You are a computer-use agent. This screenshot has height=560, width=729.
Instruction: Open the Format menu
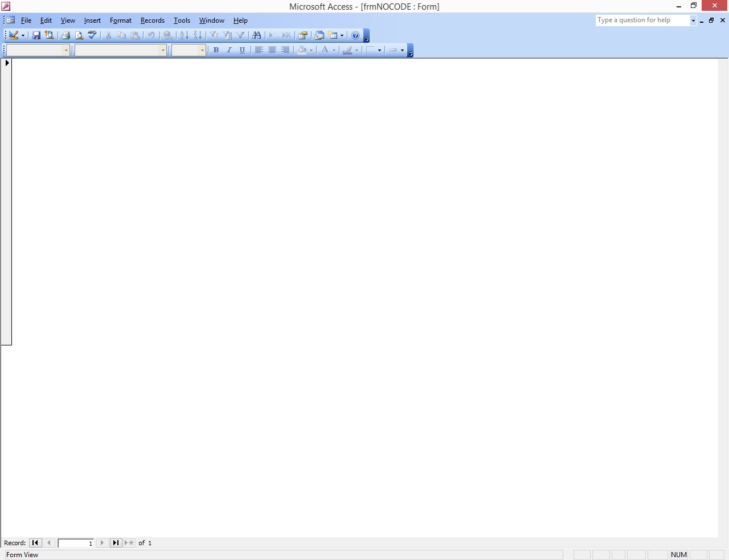pyautogui.click(x=121, y=20)
